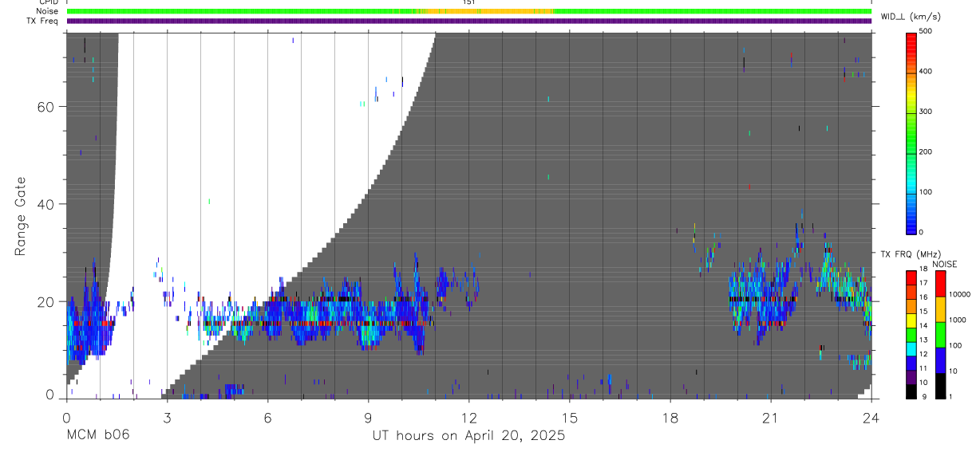Click the red top of WID color bar
The image size is (980, 452).
coord(911,40)
